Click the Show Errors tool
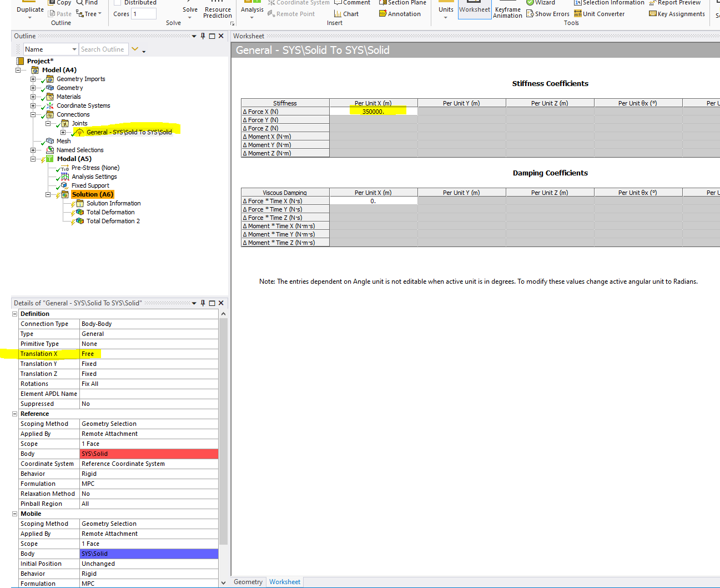Image resolution: width=720 pixels, height=588 pixels. click(548, 14)
